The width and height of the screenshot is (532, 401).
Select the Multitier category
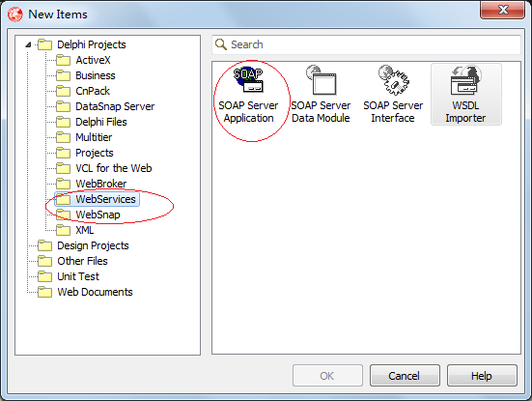[94, 137]
